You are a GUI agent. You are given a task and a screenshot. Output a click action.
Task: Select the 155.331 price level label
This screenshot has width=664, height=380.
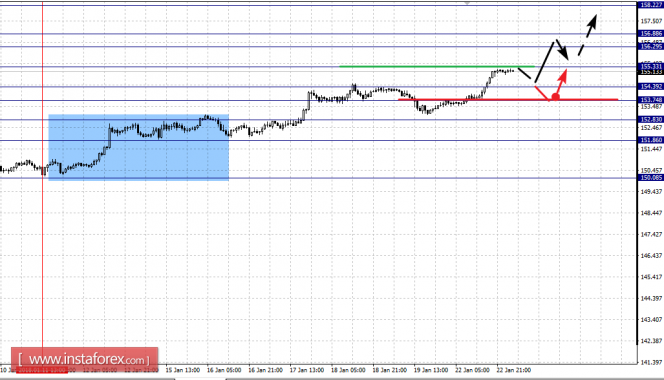650,67
